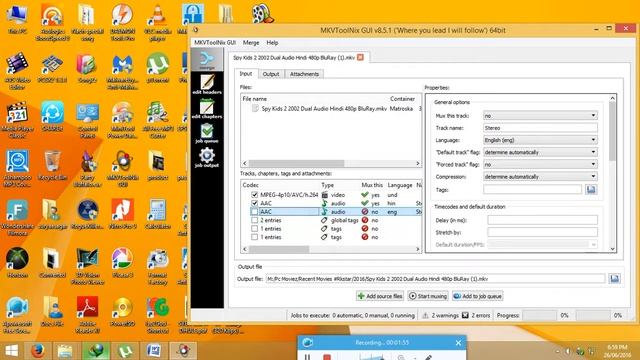Click the Delay (in ms) field
This screenshot has height=360, width=640.
[542, 220]
